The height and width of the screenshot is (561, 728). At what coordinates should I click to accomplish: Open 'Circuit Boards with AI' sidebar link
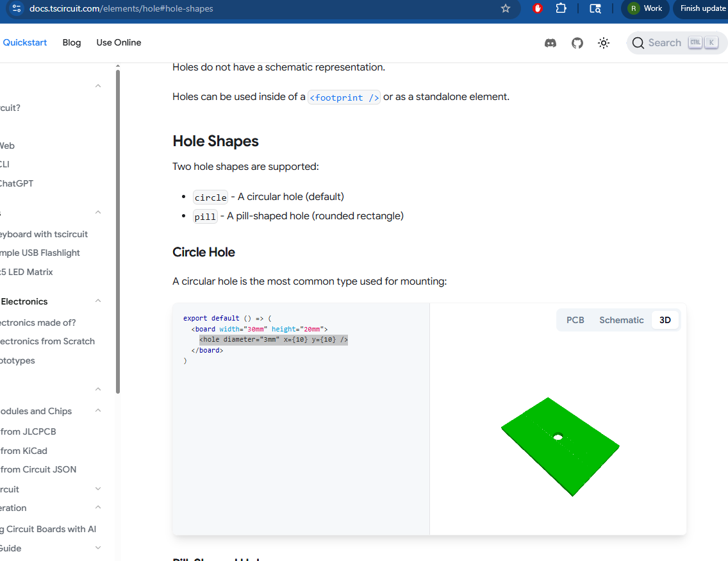(x=48, y=529)
